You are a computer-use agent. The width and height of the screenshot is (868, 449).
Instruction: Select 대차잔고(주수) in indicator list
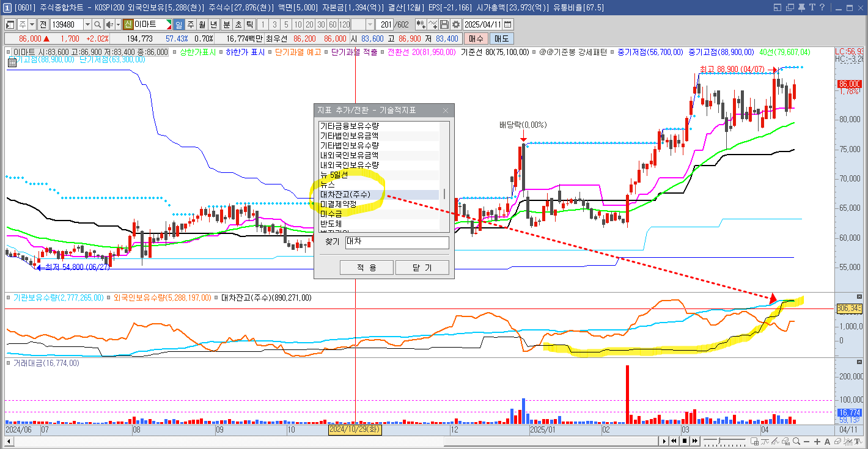click(x=379, y=194)
